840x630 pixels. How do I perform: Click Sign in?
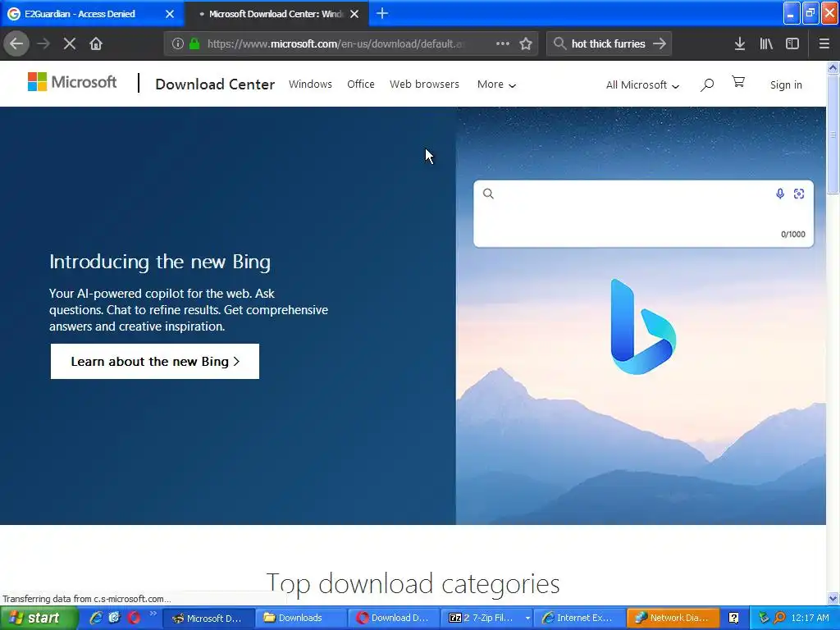coord(786,84)
